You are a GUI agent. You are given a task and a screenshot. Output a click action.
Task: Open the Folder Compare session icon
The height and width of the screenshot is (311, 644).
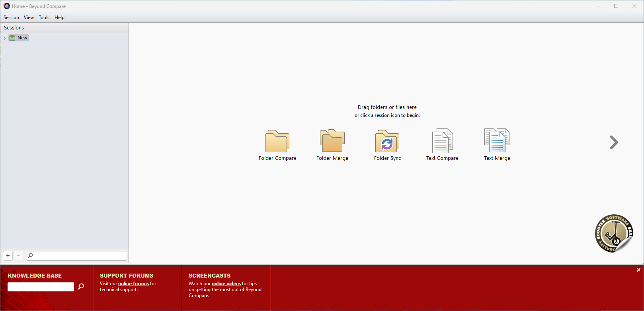tap(277, 141)
